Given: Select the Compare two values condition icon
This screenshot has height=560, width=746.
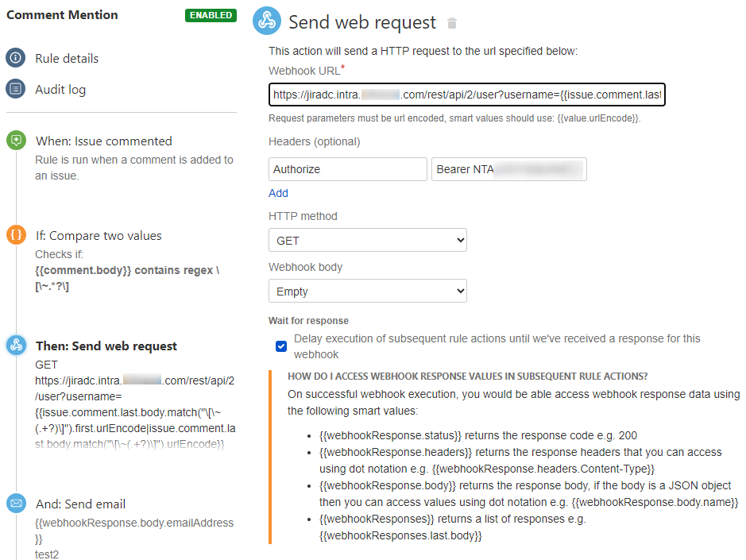Looking at the screenshot, I should (16, 234).
